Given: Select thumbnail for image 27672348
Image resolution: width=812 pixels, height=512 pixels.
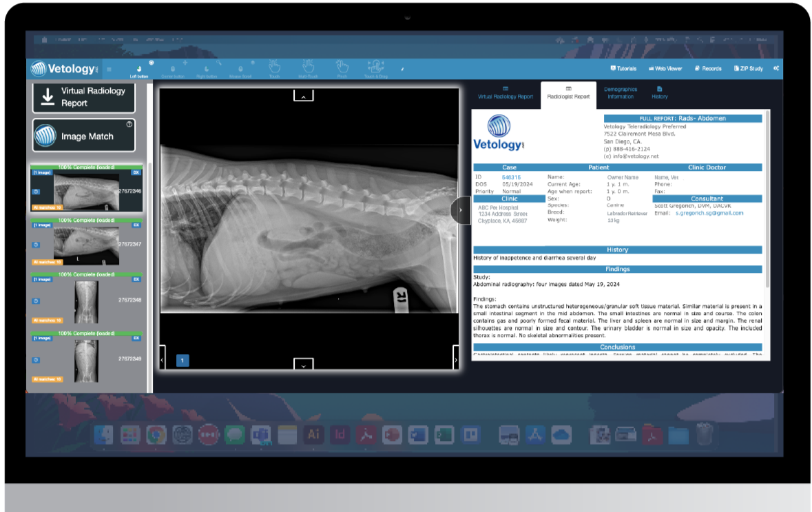Looking at the screenshot, I should click(86, 300).
